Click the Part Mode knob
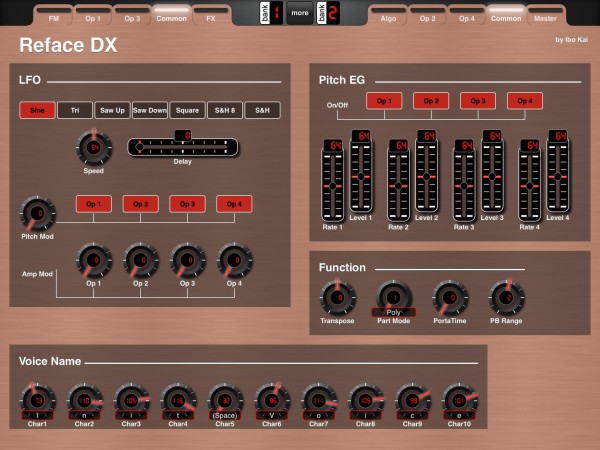Screen dimensions: 600x450 click(394, 295)
